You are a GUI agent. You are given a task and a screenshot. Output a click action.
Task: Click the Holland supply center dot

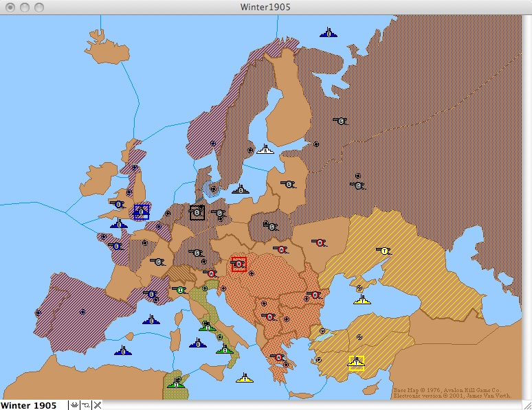click(x=167, y=214)
